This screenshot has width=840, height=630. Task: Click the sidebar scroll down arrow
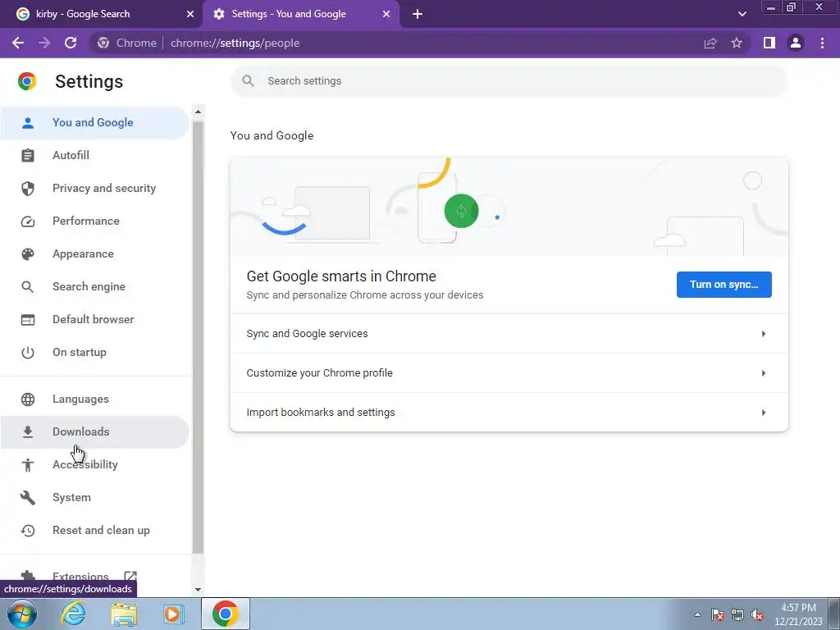(x=198, y=589)
